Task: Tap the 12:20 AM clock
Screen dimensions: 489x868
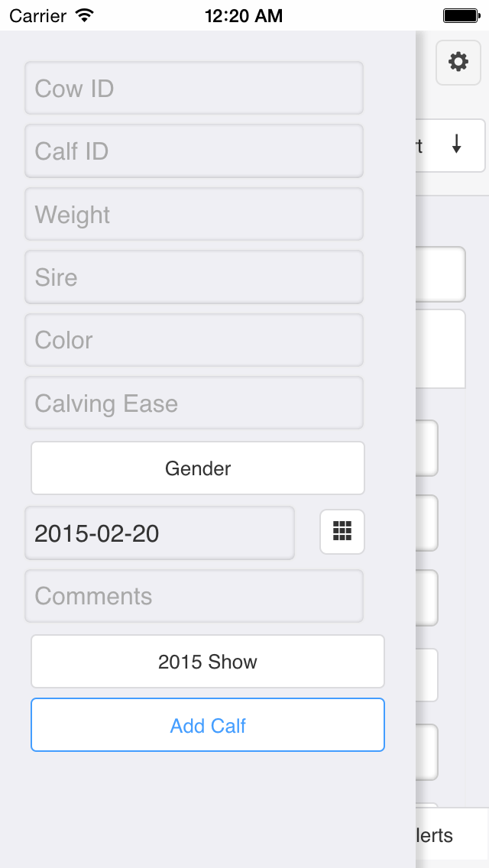Action: [x=244, y=15]
